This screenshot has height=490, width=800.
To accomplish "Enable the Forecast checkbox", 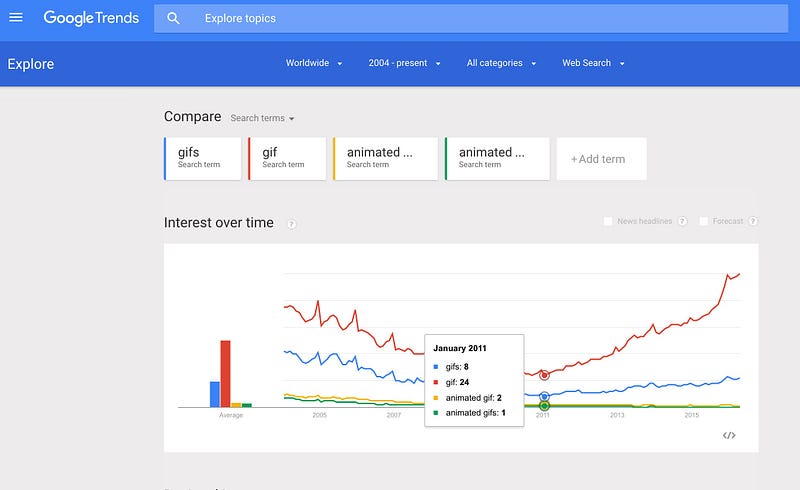I will [704, 221].
